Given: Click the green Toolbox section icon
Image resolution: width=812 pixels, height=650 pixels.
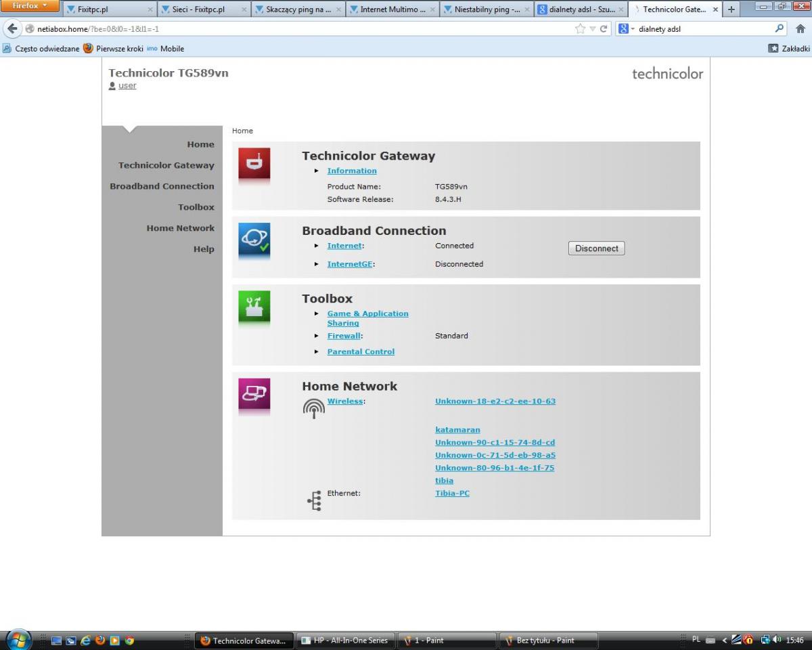Looking at the screenshot, I should coord(254,306).
